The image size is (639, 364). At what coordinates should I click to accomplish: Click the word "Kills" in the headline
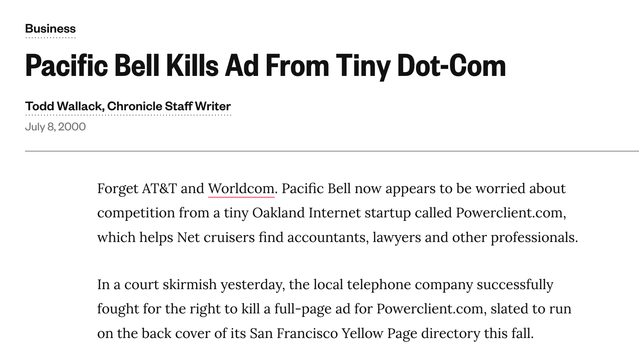[x=192, y=66]
